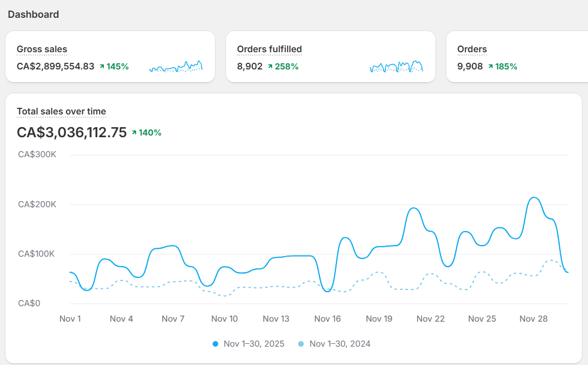Click the Nov 1–30, 2024 legend dot
588x365 pixels.
coord(301,344)
